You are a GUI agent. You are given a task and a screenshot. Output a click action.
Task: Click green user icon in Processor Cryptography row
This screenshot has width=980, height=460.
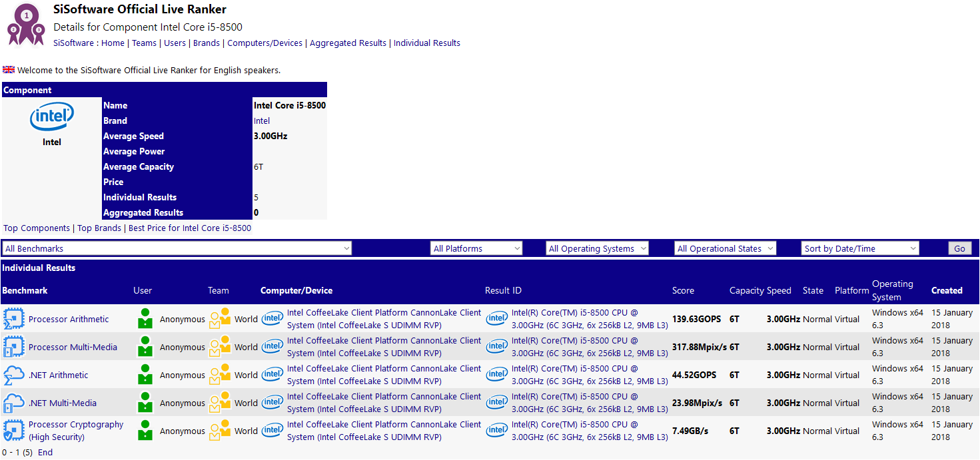click(145, 431)
